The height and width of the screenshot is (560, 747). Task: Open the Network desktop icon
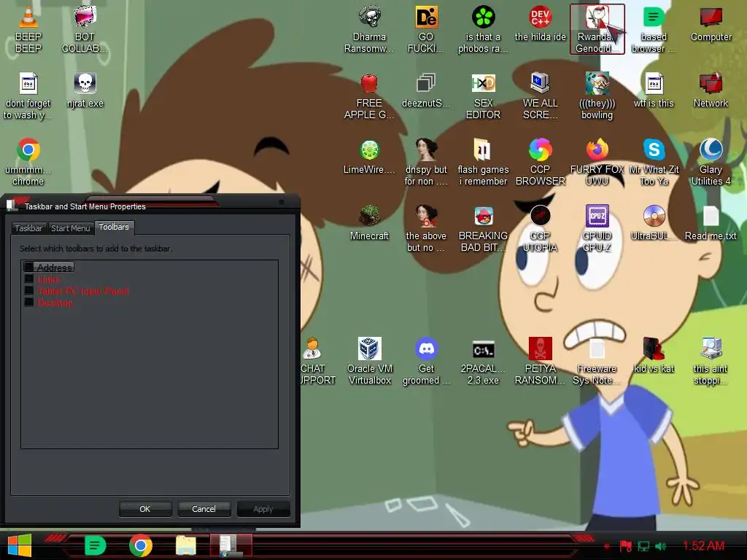711,90
